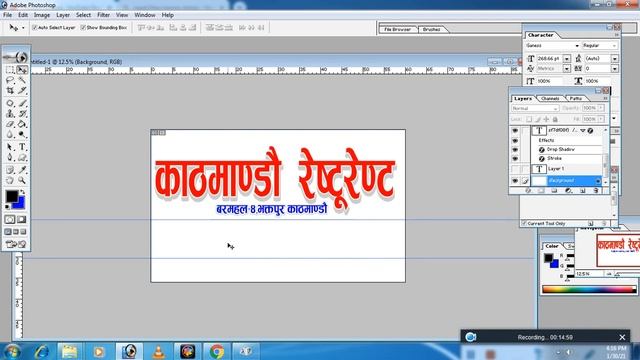Delete layer using trash icon
640x360 pixels.
pyautogui.click(x=596, y=191)
